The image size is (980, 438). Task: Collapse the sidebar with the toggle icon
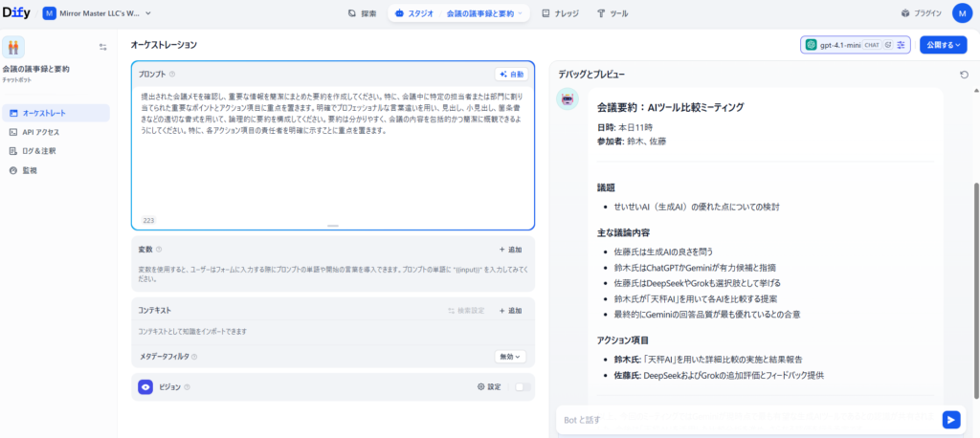click(x=102, y=47)
